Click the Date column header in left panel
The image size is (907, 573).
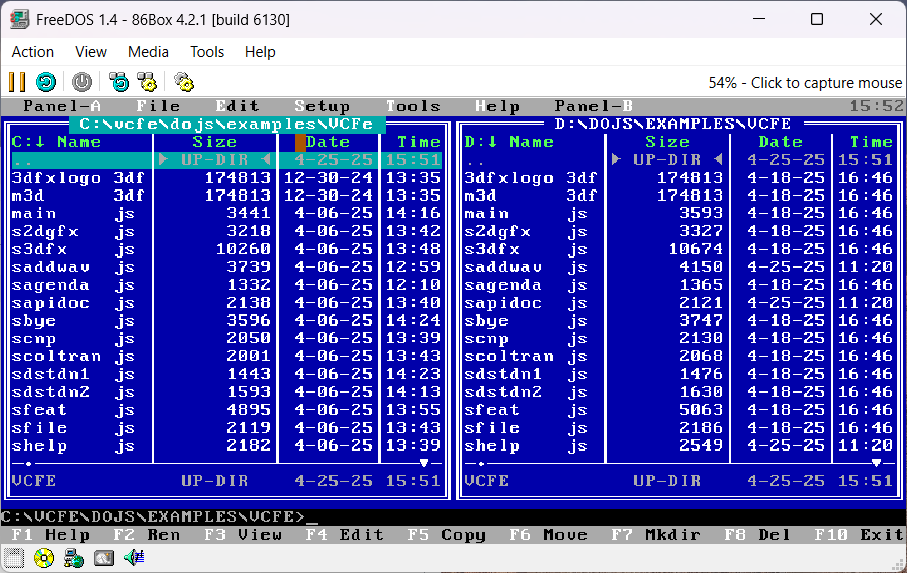(x=327, y=142)
